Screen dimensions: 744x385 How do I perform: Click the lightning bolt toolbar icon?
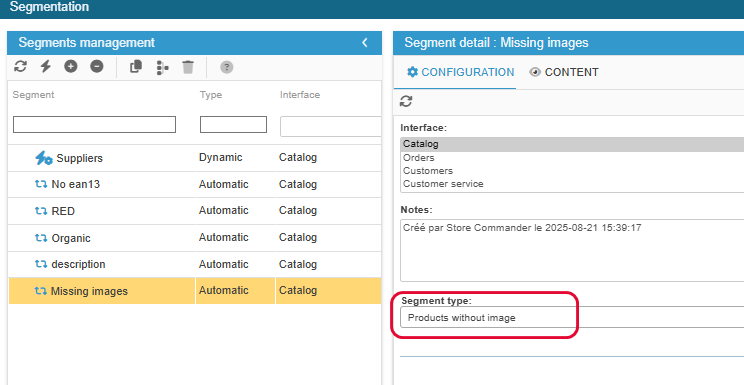click(46, 66)
